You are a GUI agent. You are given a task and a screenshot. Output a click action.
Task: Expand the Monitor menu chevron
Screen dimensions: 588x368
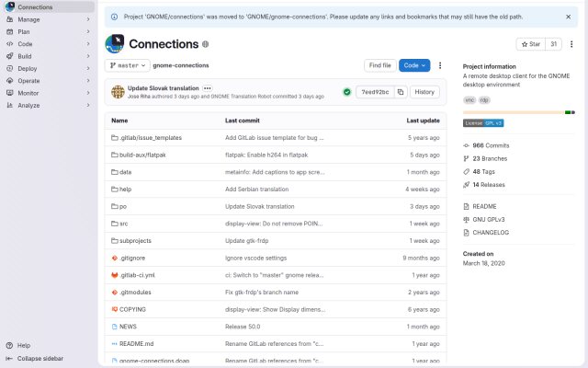[88, 93]
